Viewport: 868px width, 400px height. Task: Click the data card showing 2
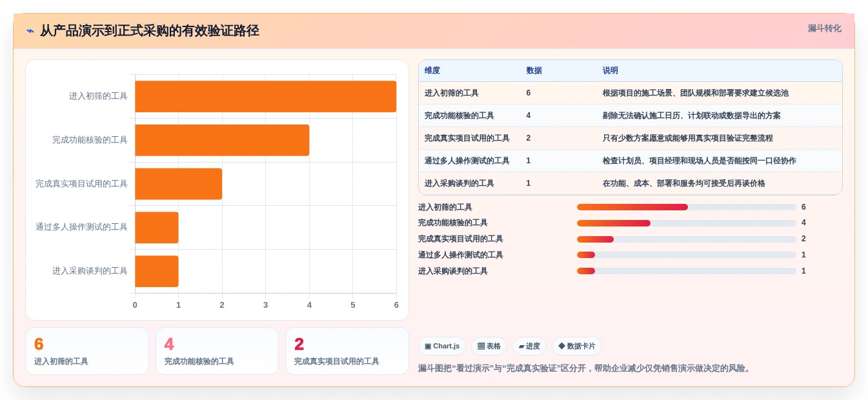click(x=347, y=351)
